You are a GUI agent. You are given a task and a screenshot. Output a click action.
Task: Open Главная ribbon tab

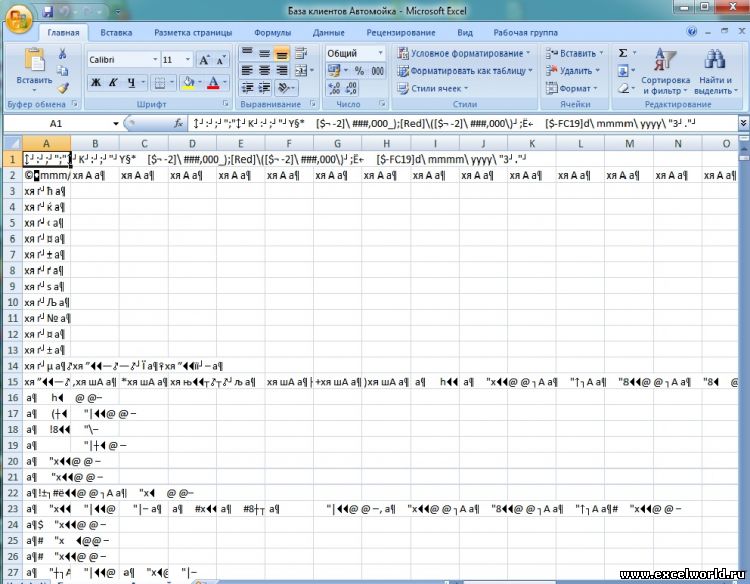tap(63, 33)
